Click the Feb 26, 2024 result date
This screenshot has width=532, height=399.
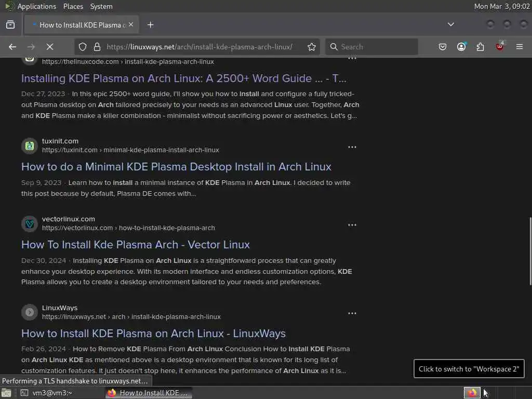(x=44, y=349)
